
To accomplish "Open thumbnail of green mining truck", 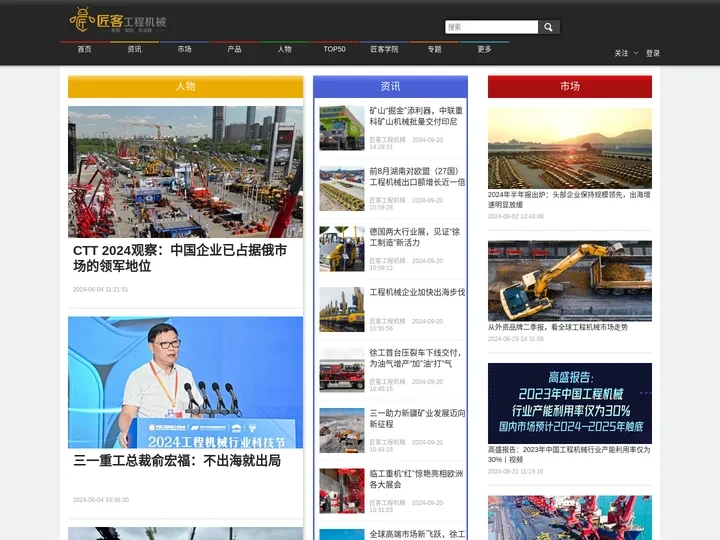I will (342, 128).
